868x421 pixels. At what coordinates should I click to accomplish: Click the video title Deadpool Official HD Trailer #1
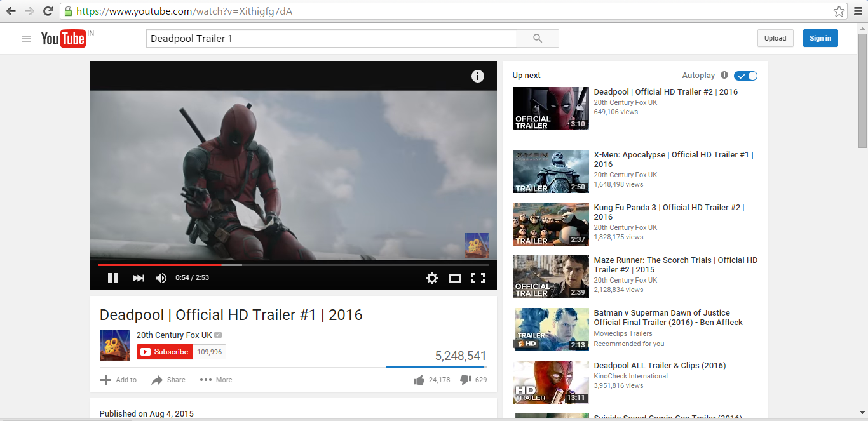pyautogui.click(x=231, y=315)
